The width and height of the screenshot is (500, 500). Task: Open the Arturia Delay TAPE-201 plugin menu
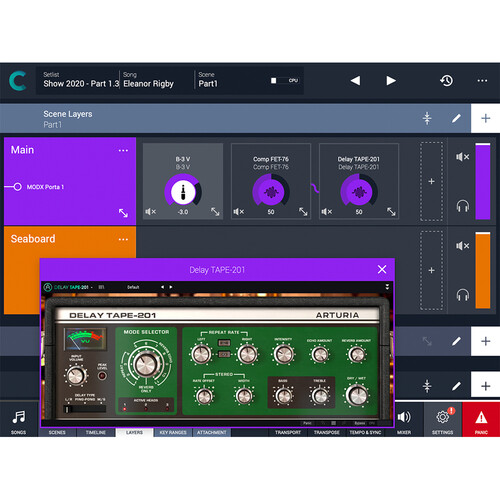[x=69, y=287]
